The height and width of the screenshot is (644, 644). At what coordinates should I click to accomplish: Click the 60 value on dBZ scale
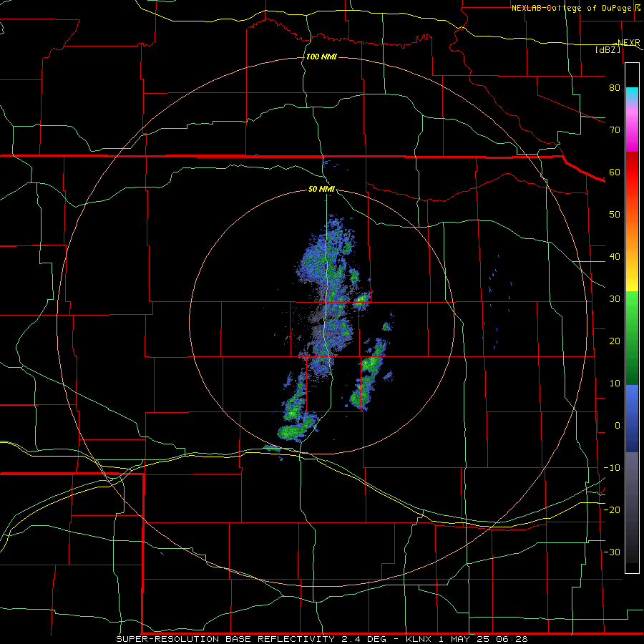[x=615, y=172]
